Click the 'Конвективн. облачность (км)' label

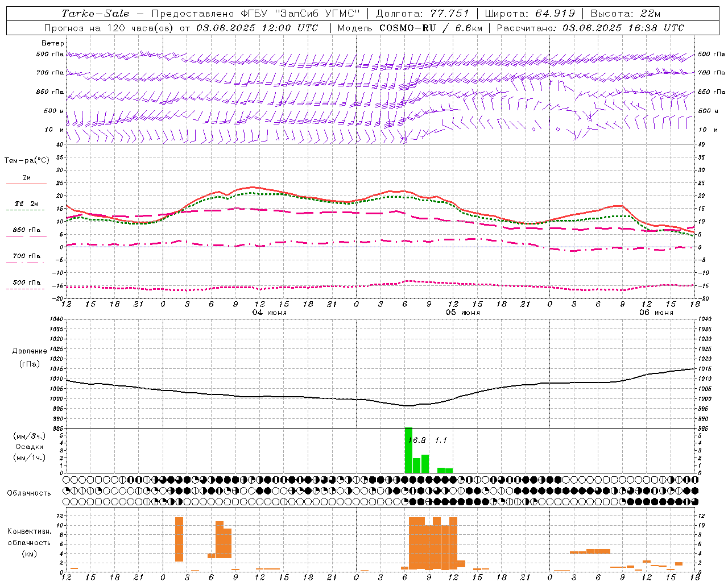click(29, 542)
